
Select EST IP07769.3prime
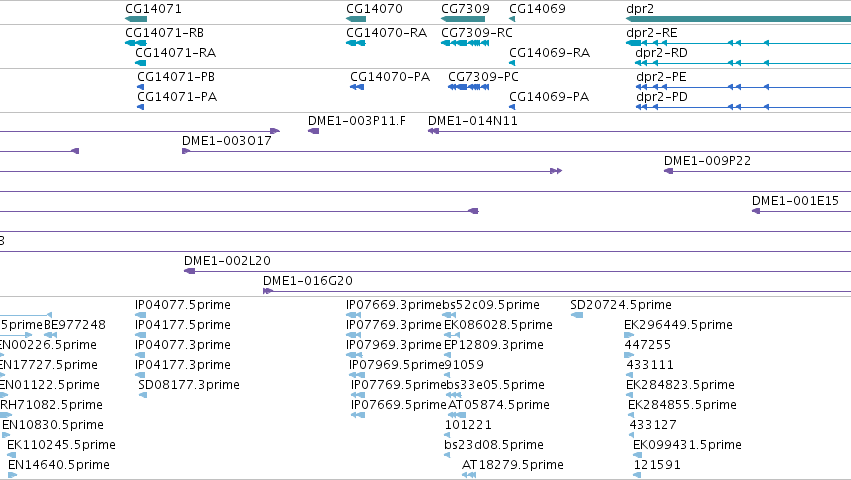pos(394,325)
